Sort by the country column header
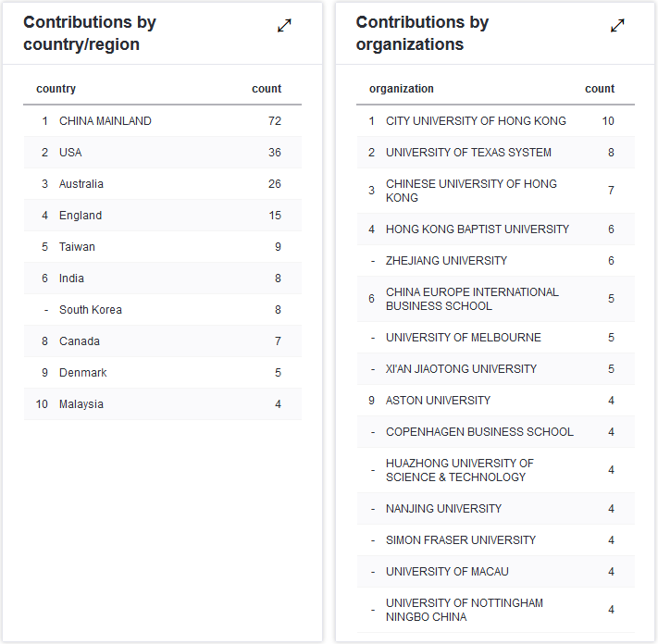The width and height of the screenshot is (658, 644). coord(56,89)
